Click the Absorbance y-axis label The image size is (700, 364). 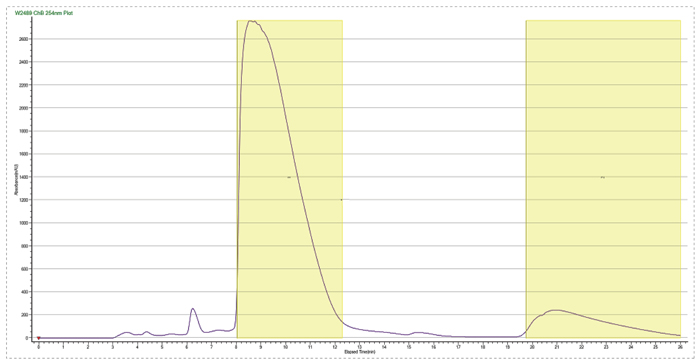(16, 179)
